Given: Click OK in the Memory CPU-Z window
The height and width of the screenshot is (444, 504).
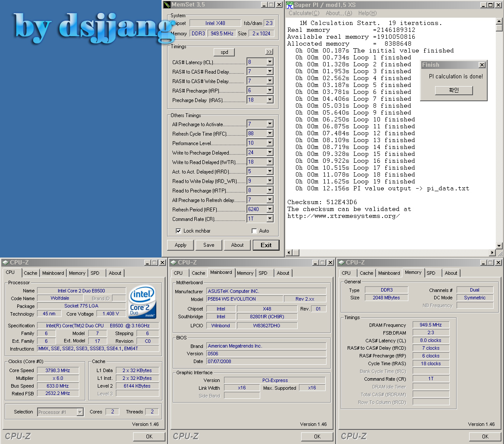Looking at the screenshot, I should (485, 436).
